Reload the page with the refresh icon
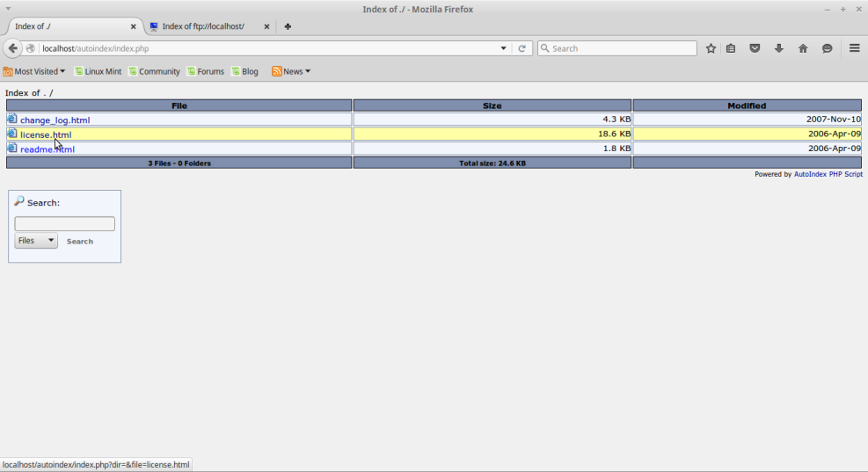 tap(522, 48)
